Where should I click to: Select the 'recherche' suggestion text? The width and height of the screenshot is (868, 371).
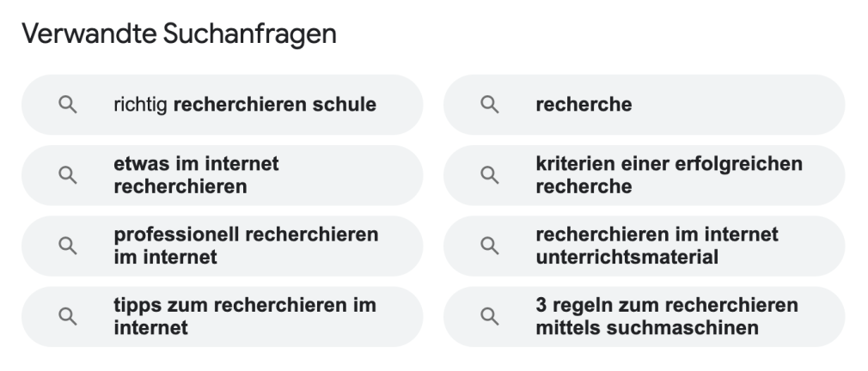pos(584,105)
